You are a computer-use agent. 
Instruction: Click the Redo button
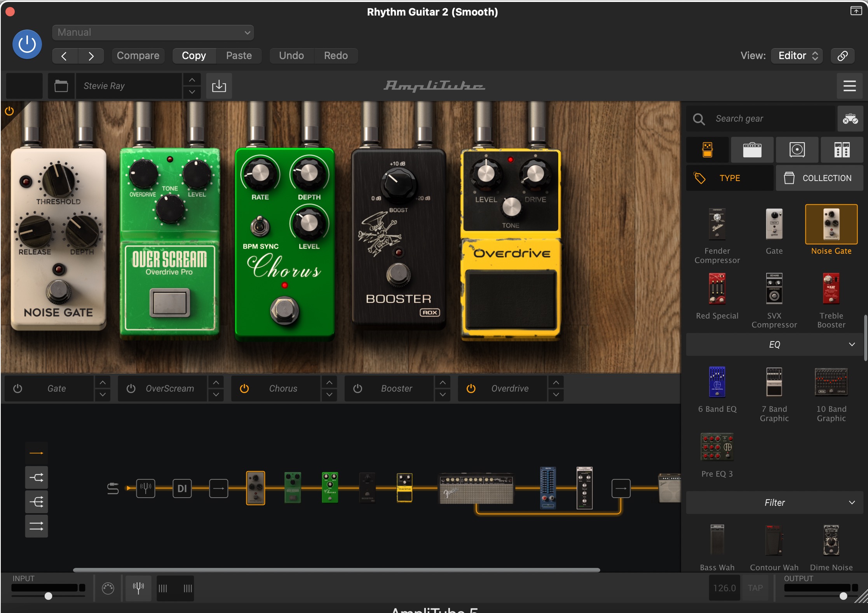336,56
